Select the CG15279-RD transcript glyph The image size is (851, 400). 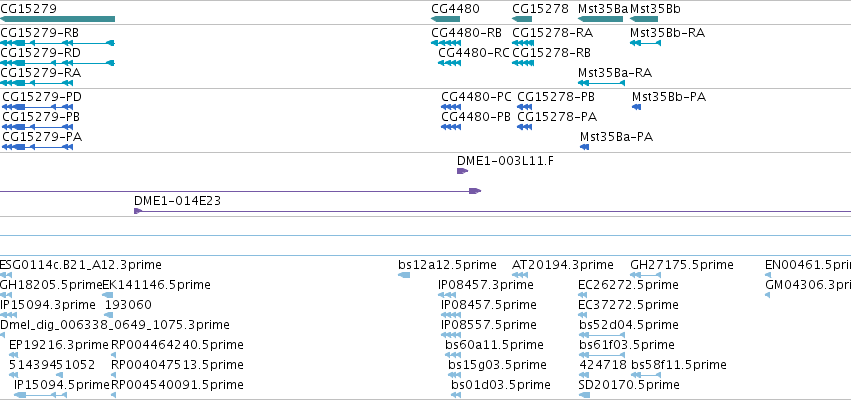click(x=57, y=63)
